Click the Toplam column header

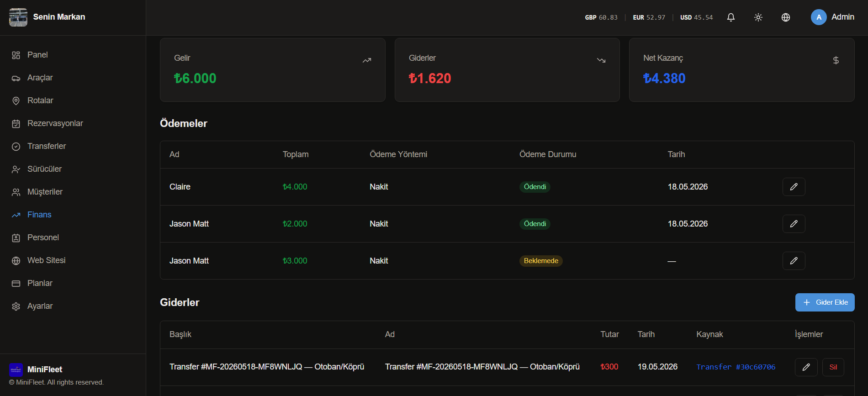click(296, 154)
